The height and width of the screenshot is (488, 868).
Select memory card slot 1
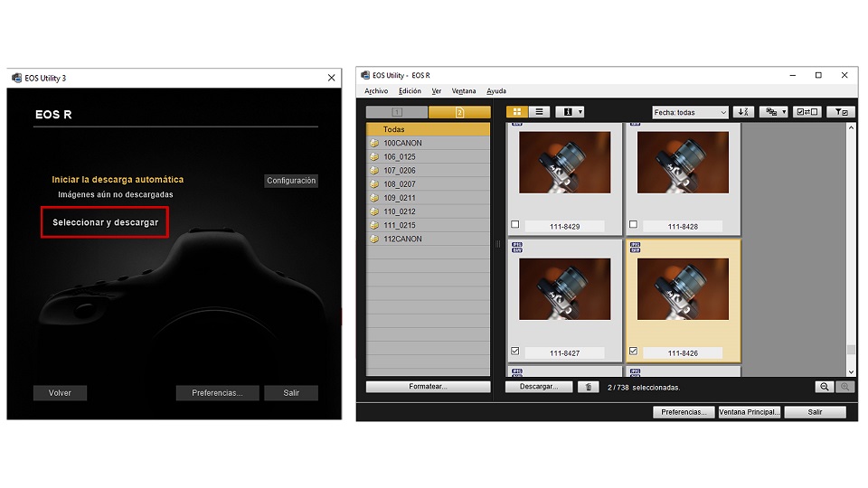(397, 112)
